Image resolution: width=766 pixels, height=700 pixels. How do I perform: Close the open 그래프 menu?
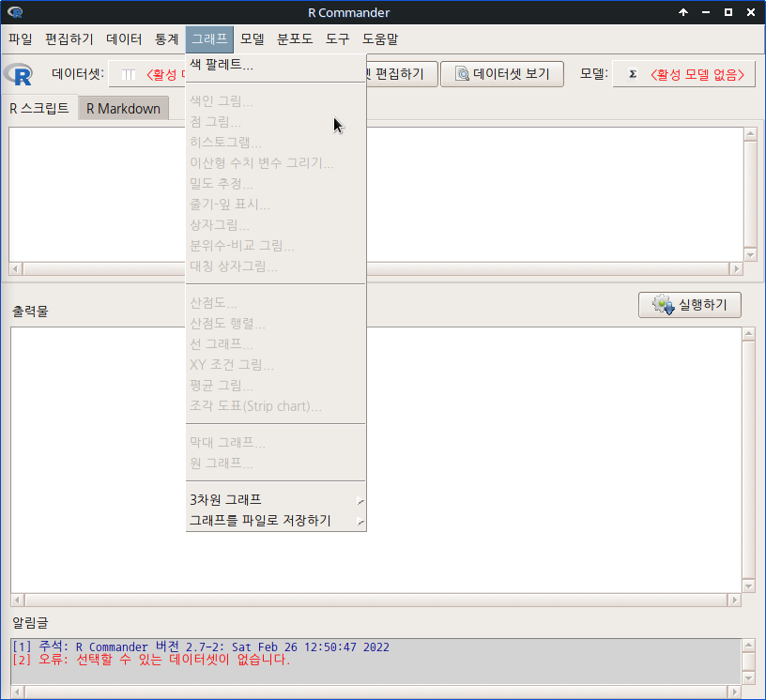(x=209, y=39)
